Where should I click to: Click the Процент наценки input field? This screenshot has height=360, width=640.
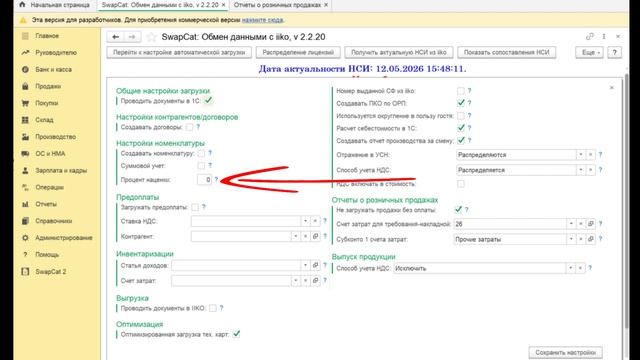coord(204,180)
